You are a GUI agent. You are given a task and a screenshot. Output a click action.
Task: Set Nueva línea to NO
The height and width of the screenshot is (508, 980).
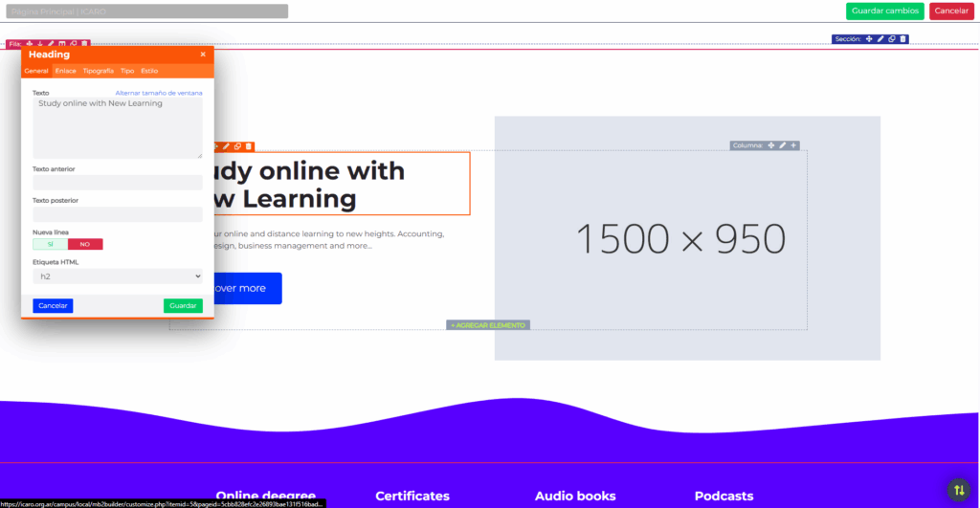[85, 244]
